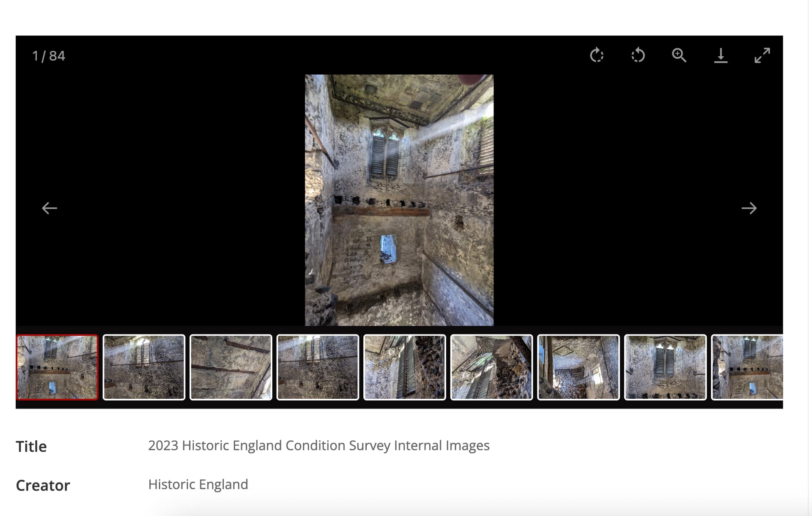Open the second thumbnail image
Viewport: 812px width, 516px height.
144,367
